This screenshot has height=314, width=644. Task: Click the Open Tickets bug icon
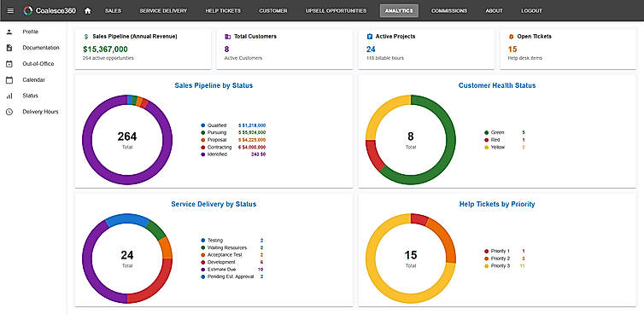coord(511,37)
